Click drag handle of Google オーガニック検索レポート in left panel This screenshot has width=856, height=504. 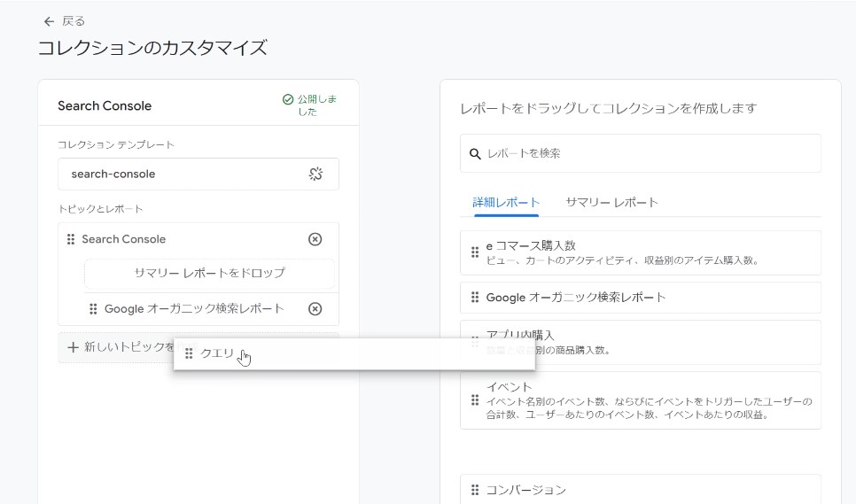coord(93,309)
